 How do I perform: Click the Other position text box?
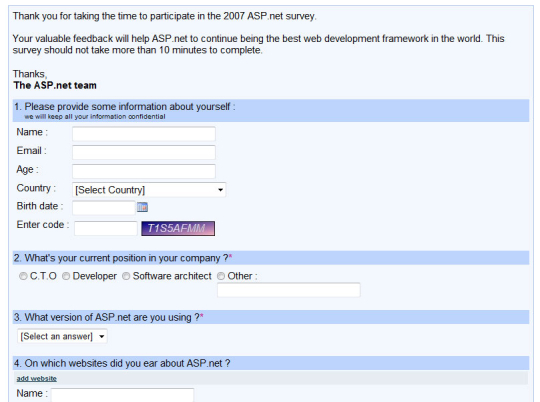[289, 290]
